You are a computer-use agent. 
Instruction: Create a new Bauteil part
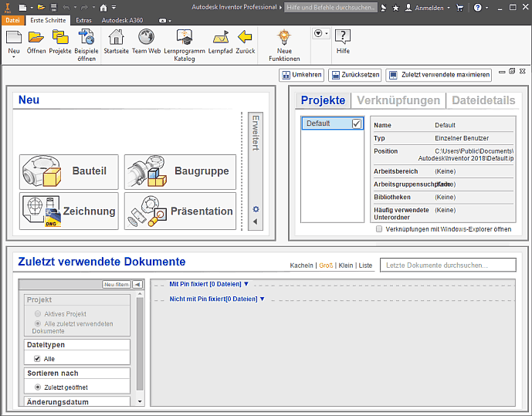coord(69,171)
